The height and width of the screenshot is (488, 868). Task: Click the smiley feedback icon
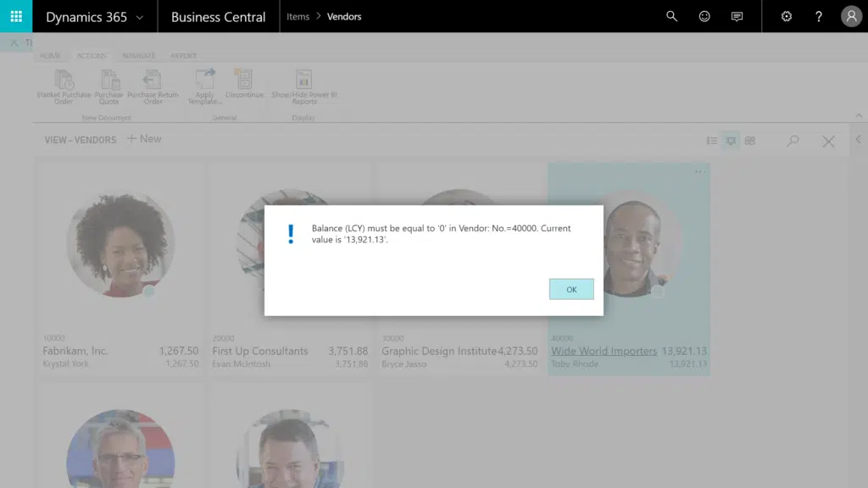pos(704,16)
